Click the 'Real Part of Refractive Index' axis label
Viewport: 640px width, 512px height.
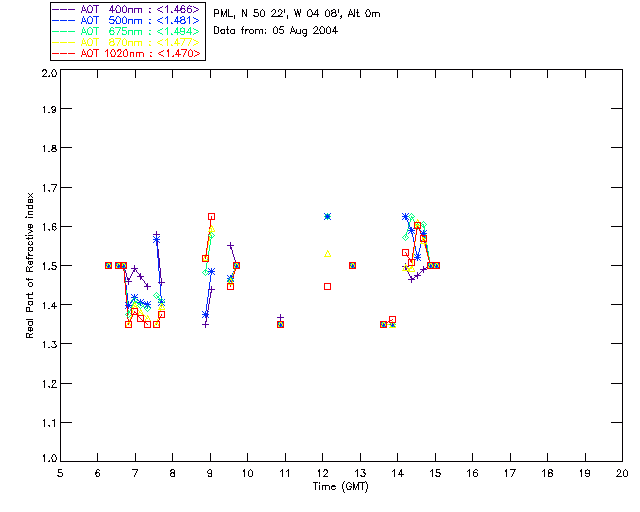point(29,265)
